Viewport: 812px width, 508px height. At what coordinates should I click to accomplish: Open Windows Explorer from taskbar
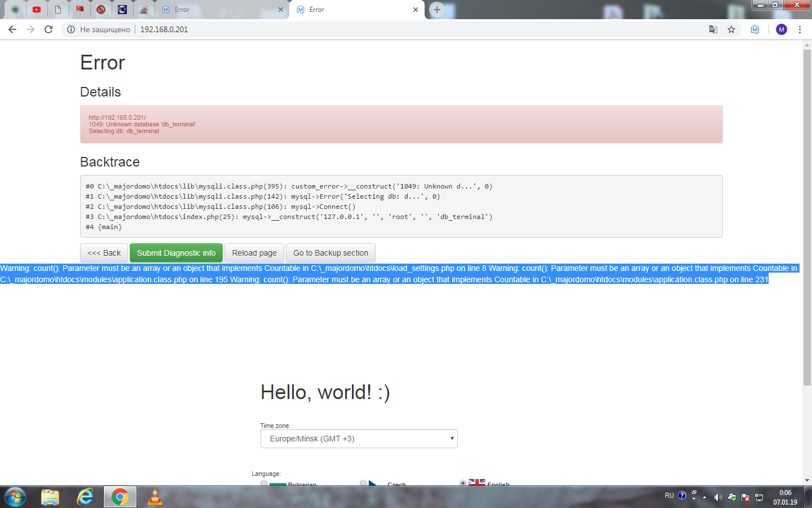point(50,497)
